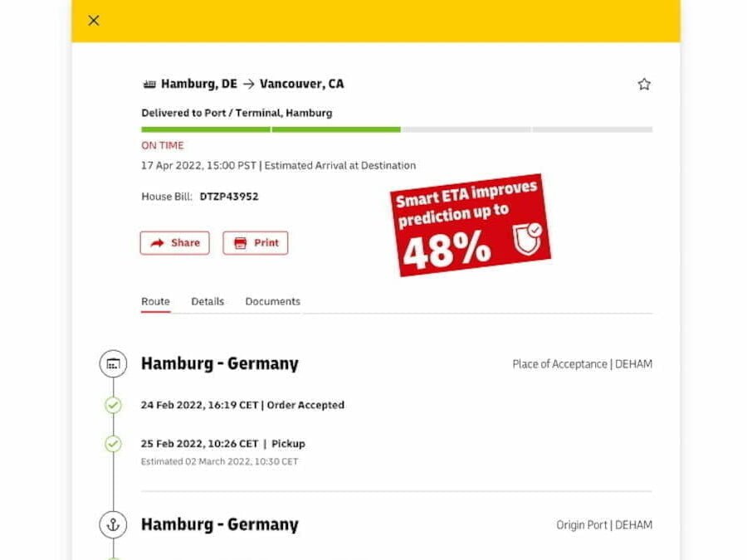747x560 pixels.
Task: Click the ship icon beside Hamburg, DE
Action: coord(149,85)
